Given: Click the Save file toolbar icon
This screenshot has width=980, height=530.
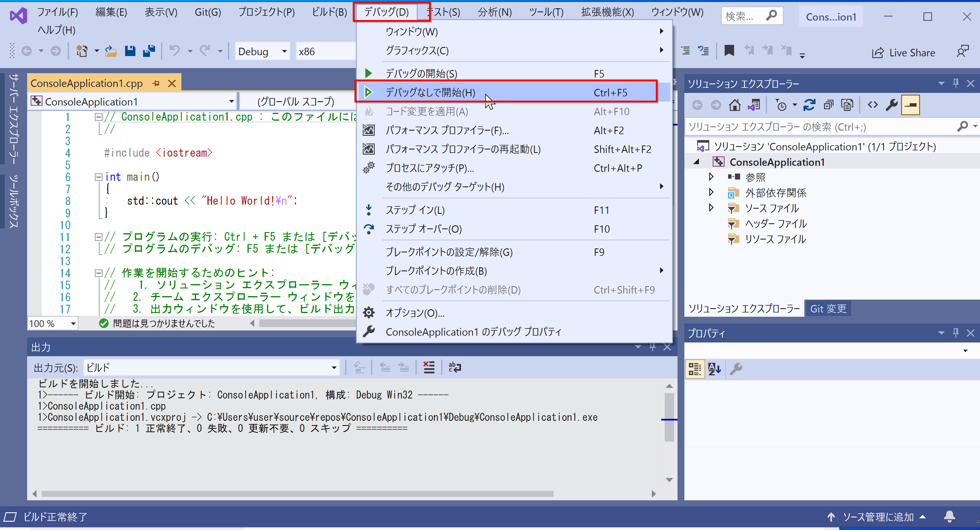Looking at the screenshot, I should 130,51.
